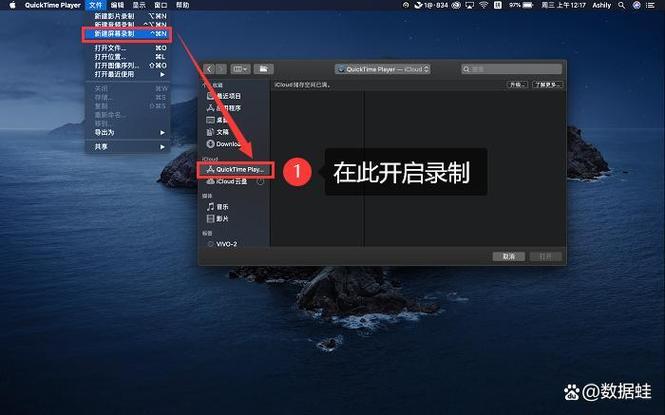This screenshot has width=665, height=415.
Task: Click the 取消 button
Action: pyautogui.click(x=509, y=256)
